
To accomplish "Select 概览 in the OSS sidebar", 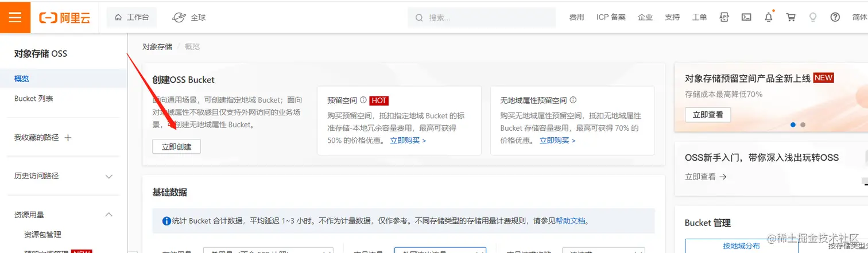I will pos(63,79).
